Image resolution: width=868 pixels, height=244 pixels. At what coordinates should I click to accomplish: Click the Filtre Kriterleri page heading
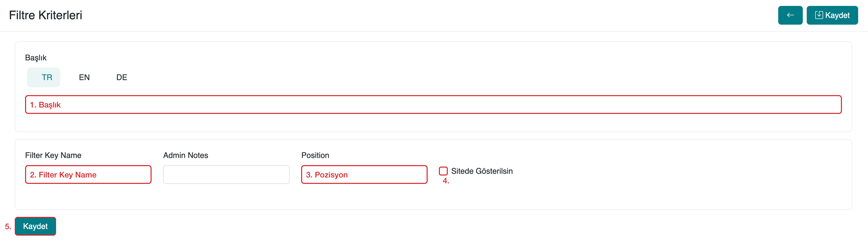46,15
